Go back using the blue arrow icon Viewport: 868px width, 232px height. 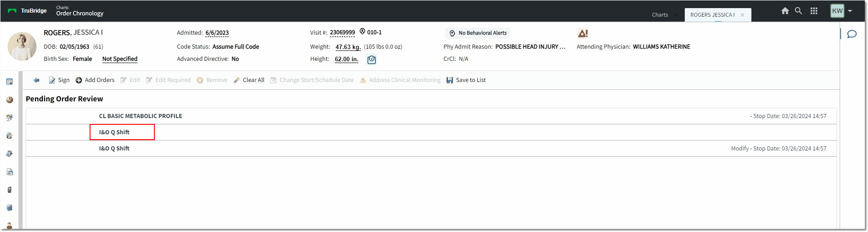[x=36, y=80]
